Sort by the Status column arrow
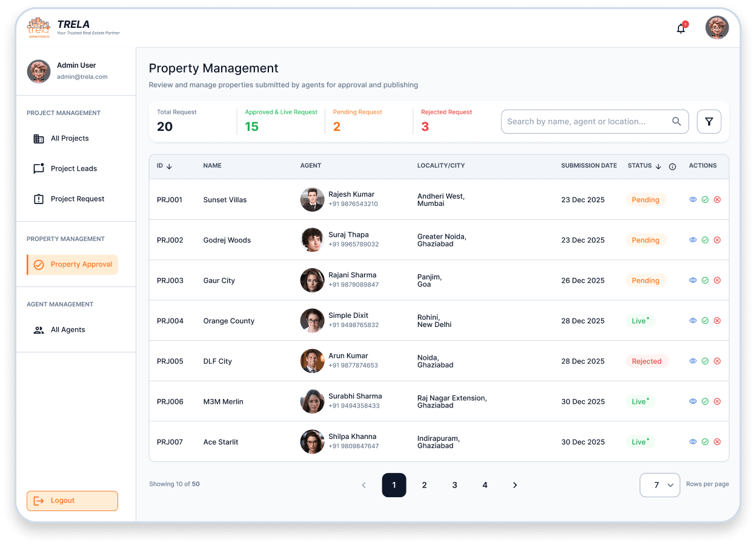 coord(658,167)
